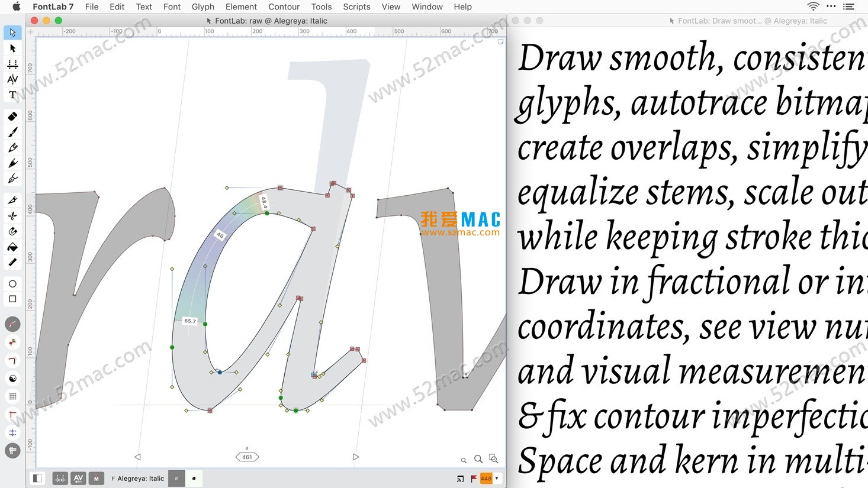868x488 pixels.
Task: Toggle the corner-shape round button
Action: [x=12, y=360]
